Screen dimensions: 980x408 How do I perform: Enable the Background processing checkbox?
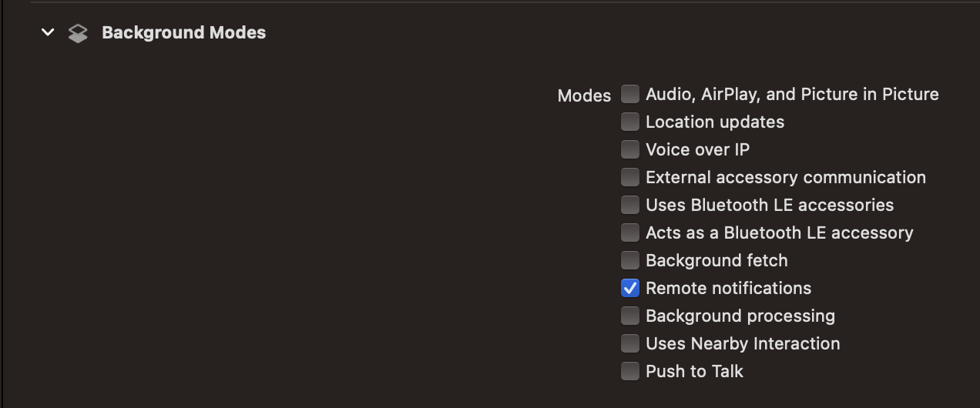coord(630,316)
